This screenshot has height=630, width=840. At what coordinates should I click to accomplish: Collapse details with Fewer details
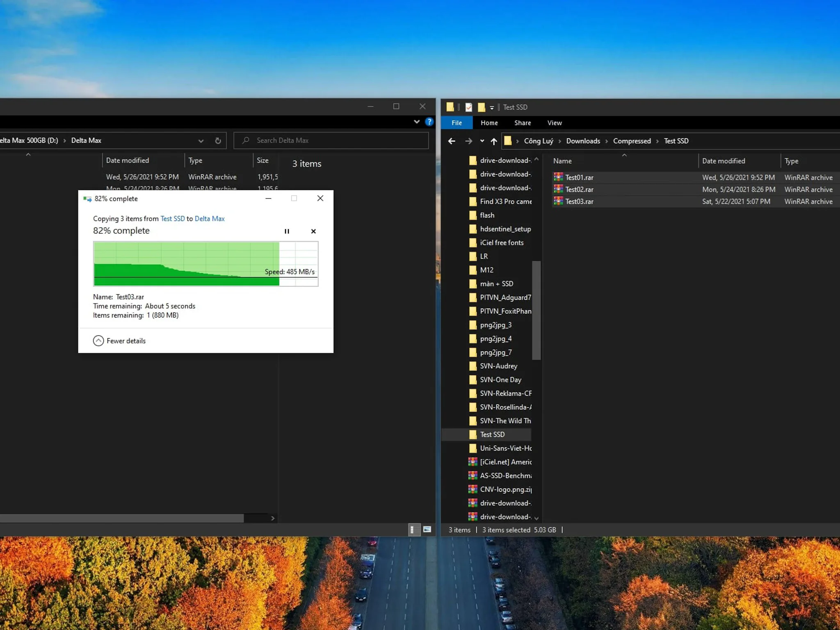pos(119,341)
